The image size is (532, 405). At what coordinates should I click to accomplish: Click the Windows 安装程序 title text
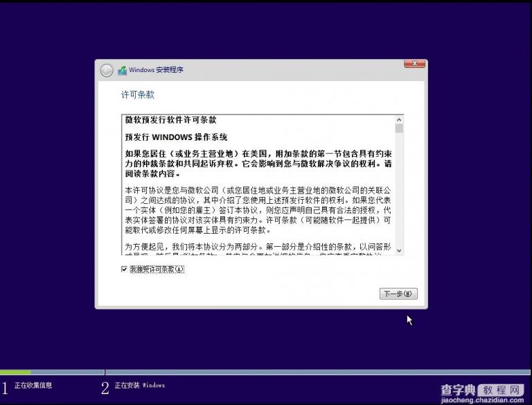pos(156,70)
